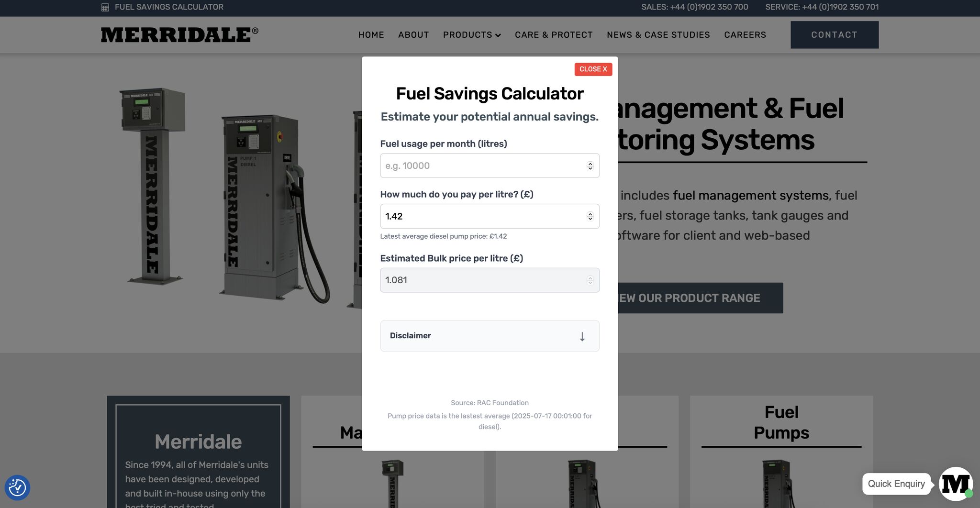Adjust price per litre stepper arrows
Image resolution: width=980 pixels, height=508 pixels.
tap(590, 216)
